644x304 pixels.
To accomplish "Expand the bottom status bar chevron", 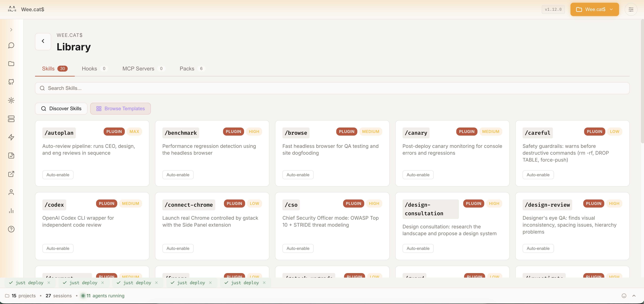I will point(634,296).
